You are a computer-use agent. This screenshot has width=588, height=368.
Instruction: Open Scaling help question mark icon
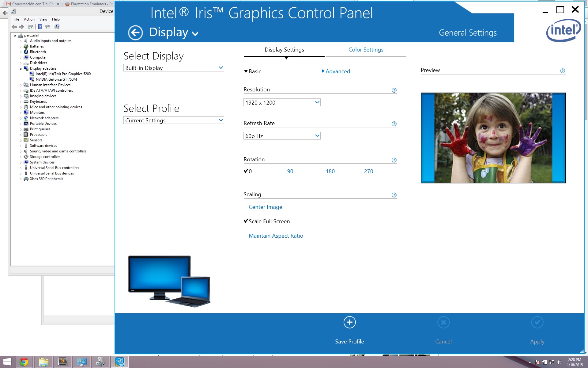point(394,195)
